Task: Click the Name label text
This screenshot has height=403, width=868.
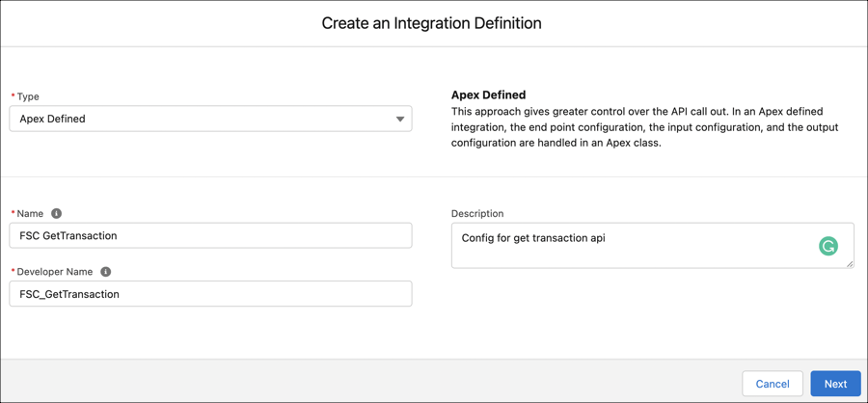Action: coord(30,213)
